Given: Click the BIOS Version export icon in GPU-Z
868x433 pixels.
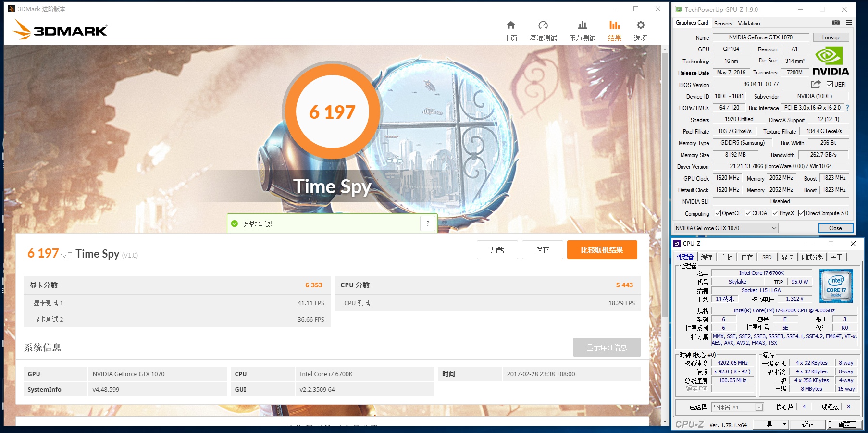Looking at the screenshot, I should [816, 84].
